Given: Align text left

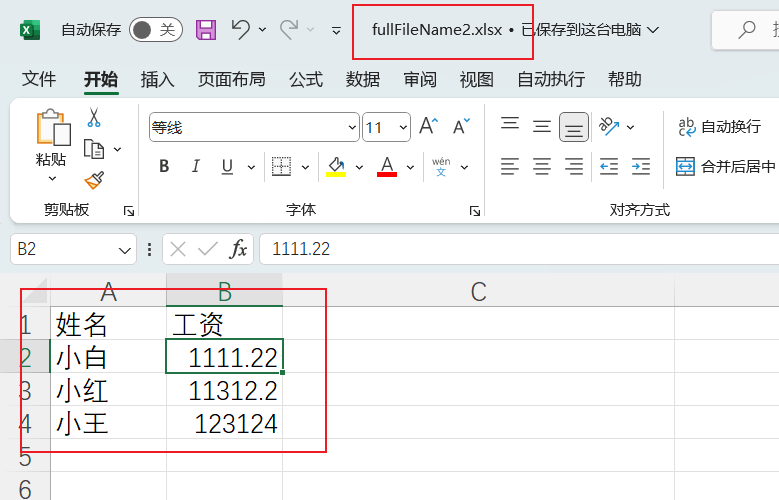Looking at the screenshot, I should pos(510,167).
